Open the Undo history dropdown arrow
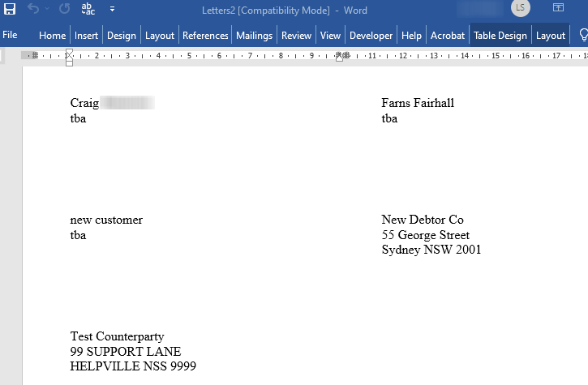The height and width of the screenshot is (385, 588). tap(48, 10)
